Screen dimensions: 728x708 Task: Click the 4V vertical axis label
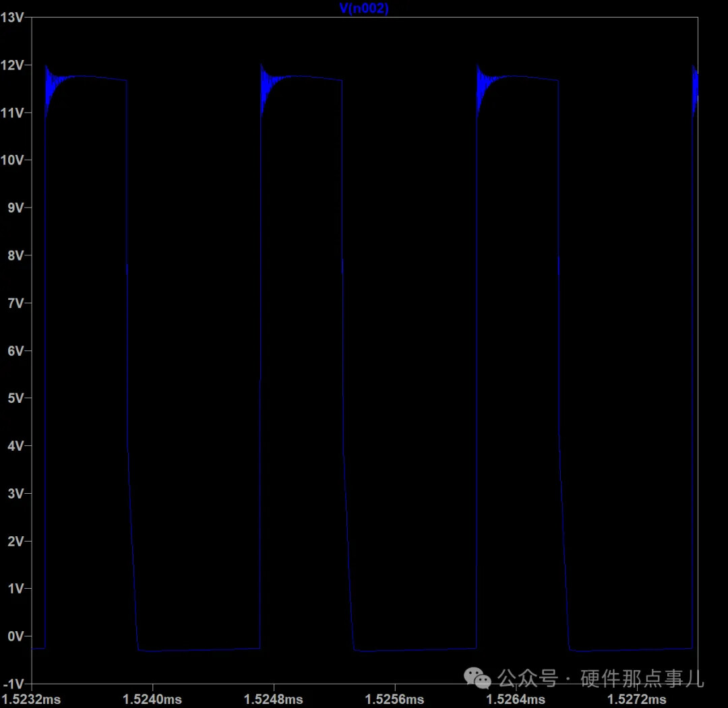(x=15, y=446)
